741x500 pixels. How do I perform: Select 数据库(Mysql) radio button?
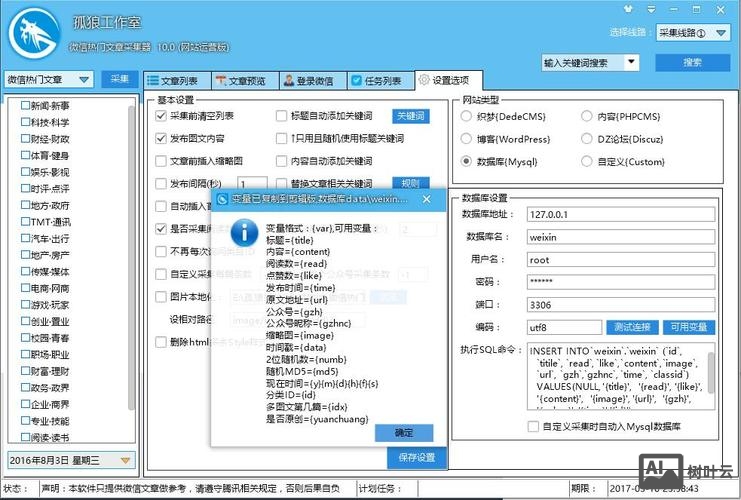tap(466, 161)
